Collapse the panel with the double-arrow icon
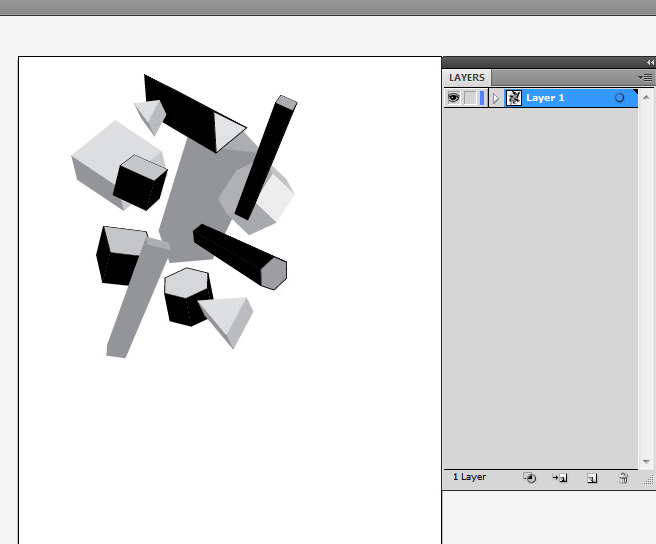The width and height of the screenshot is (656, 544). pos(649,62)
